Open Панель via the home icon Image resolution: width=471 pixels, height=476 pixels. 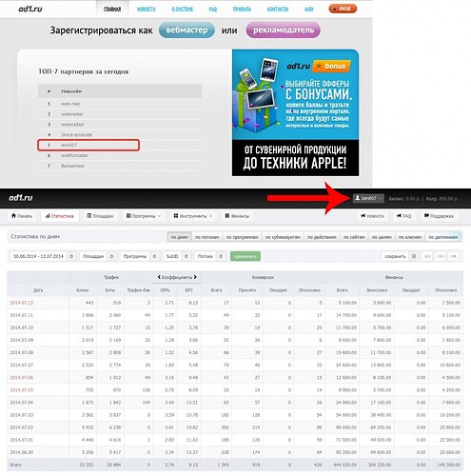(x=13, y=216)
